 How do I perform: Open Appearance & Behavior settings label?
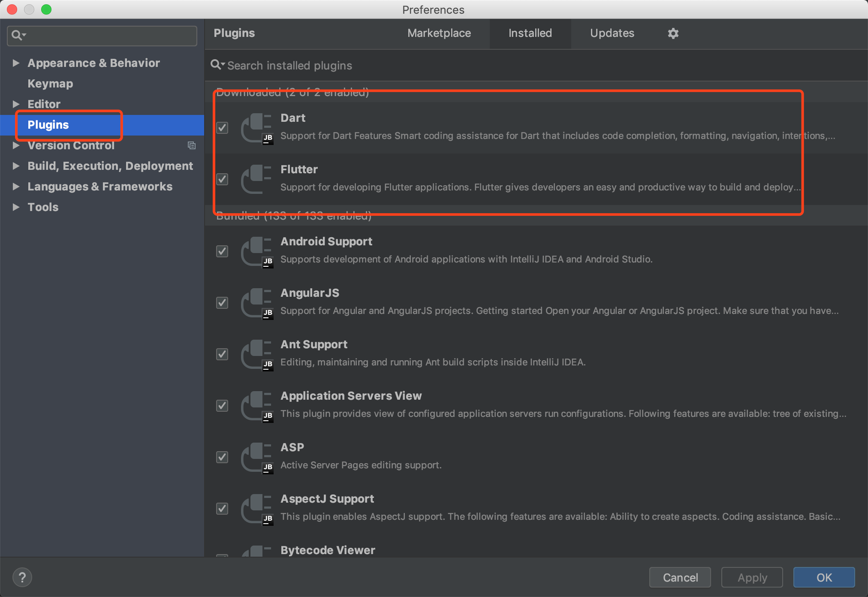tap(93, 63)
